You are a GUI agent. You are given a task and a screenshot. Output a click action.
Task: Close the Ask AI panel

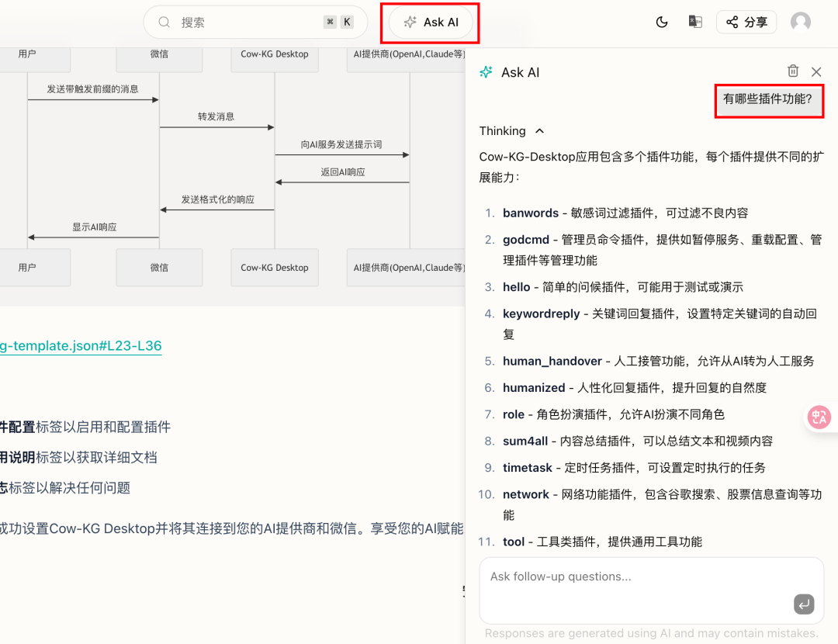[816, 71]
